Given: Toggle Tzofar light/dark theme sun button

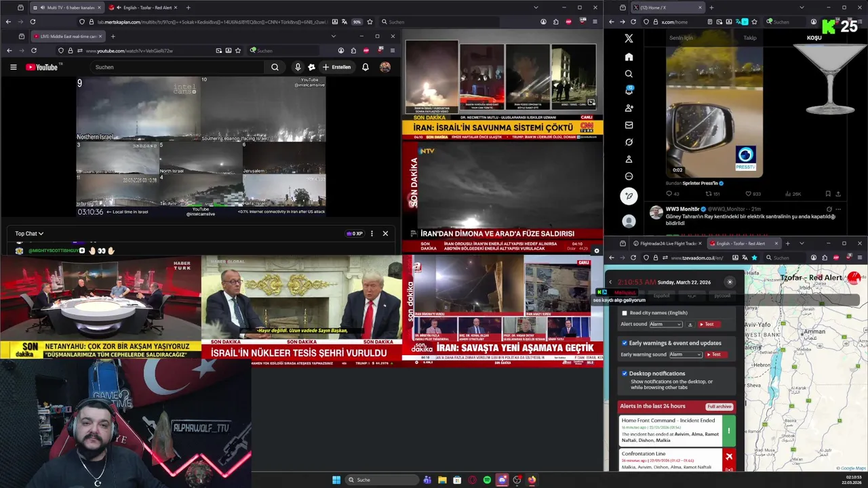Looking at the screenshot, I should [x=730, y=282].
